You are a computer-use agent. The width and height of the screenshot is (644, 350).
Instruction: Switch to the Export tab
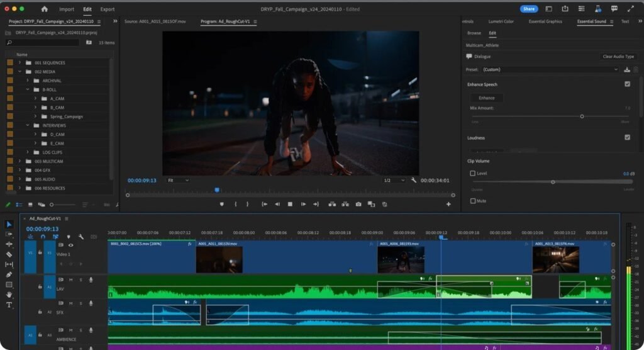108,9
